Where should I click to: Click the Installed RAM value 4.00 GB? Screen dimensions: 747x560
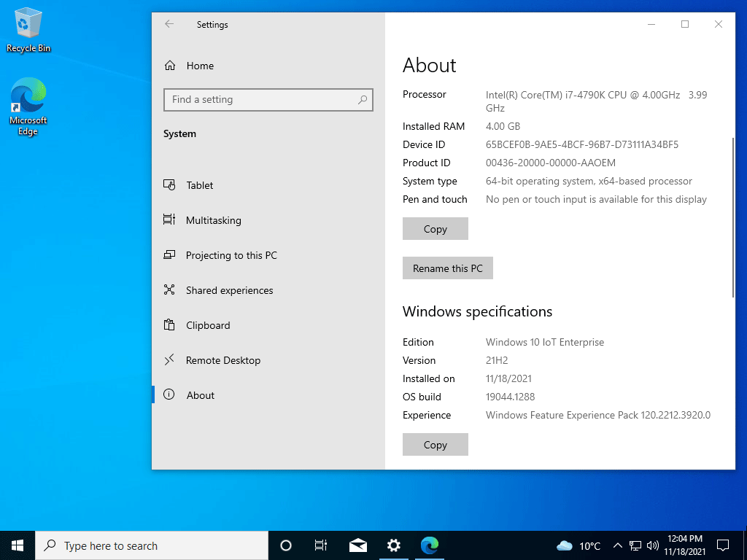[x=503, y=126]
